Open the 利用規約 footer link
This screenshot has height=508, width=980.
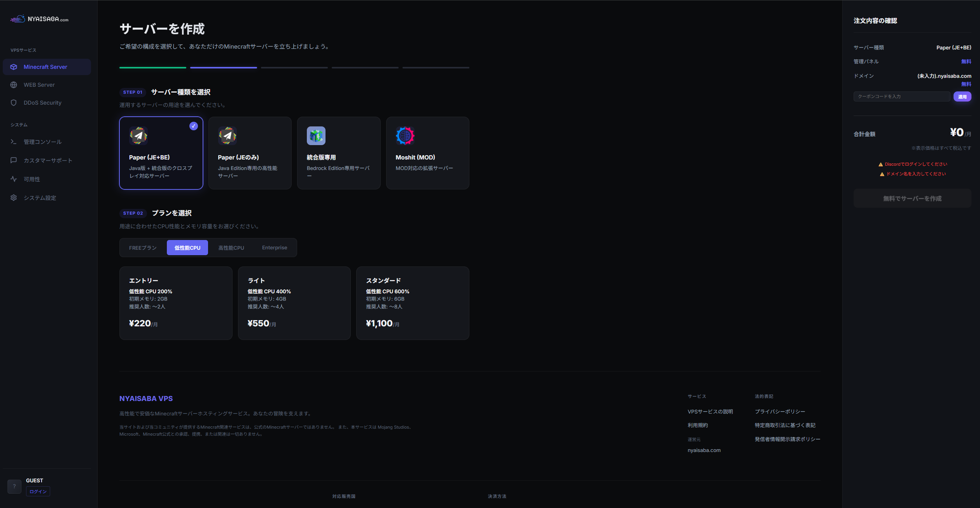click(x=698, y=425)
